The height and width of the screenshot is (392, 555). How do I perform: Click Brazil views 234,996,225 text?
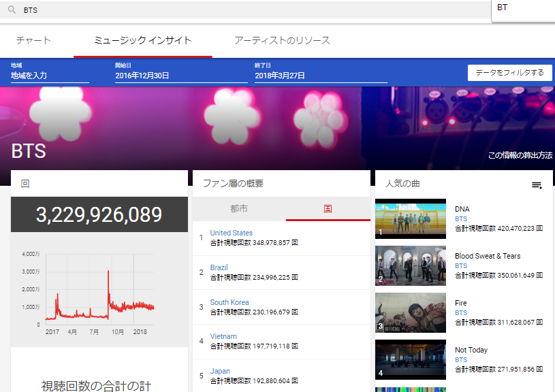tap(254, 278)
